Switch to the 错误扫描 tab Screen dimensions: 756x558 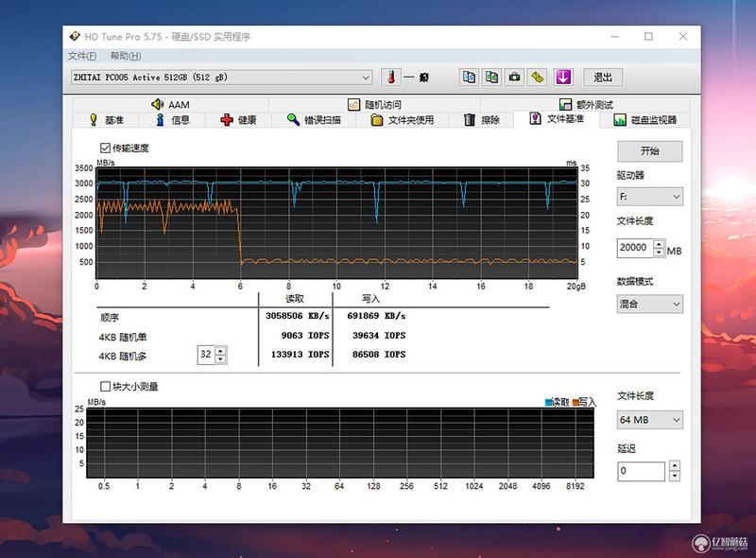tap(314, 120)
